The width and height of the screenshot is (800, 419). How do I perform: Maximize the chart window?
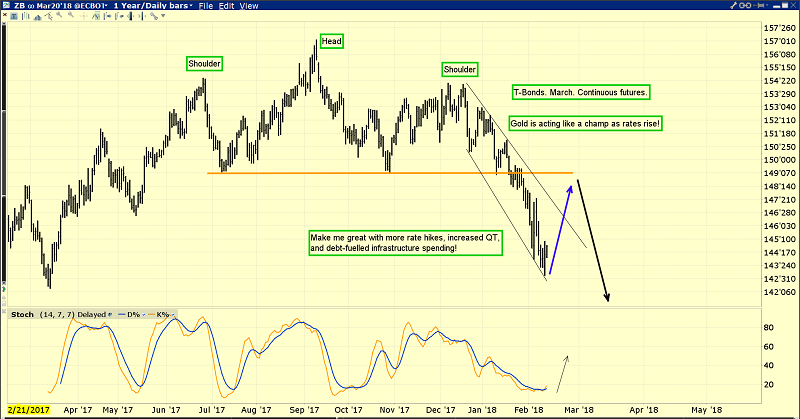785,5
